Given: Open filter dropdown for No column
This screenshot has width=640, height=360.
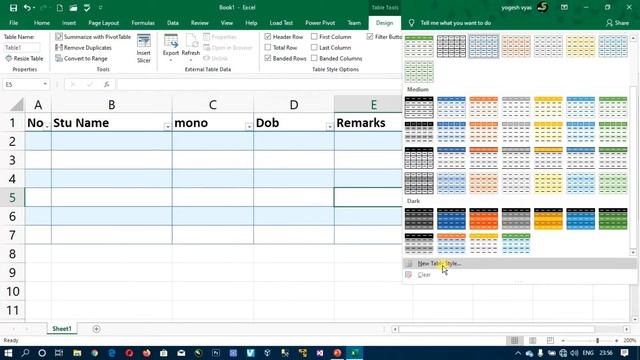Looking at the screenshot, I should pos(47,127).
